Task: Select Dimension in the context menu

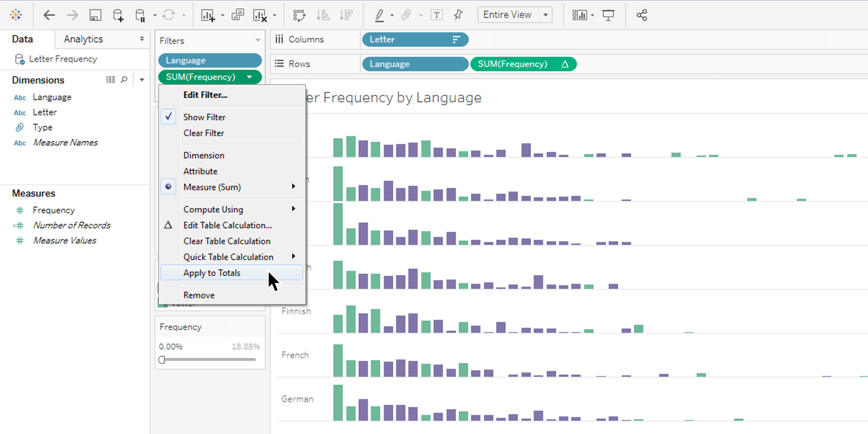Action: pyautogui.click(x=203, y=155)
